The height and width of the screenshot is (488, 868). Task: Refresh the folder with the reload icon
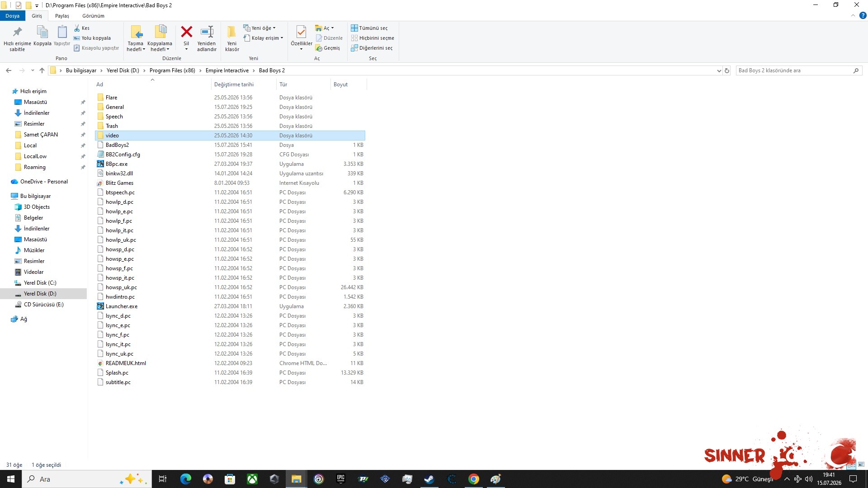pos(727,70)
